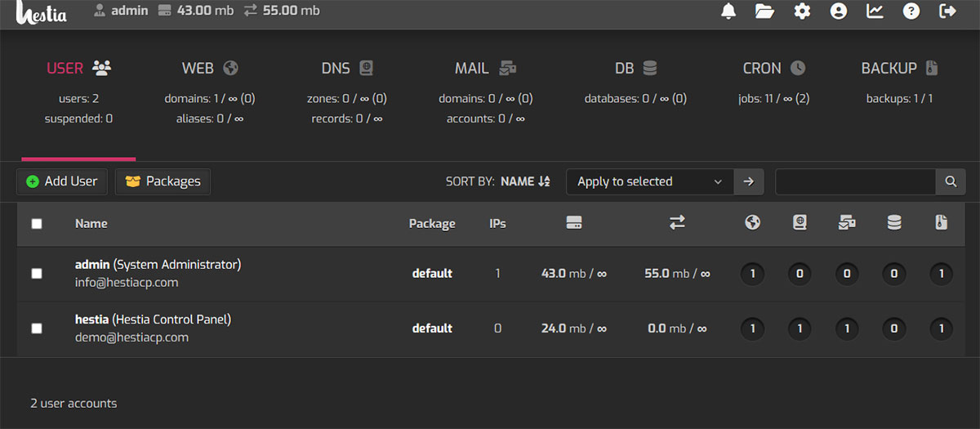Check the admin user row checkbox

37,274
